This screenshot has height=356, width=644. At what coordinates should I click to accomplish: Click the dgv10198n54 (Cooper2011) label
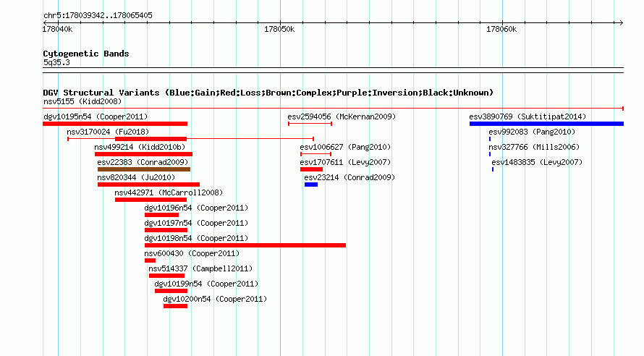point(196,238)
